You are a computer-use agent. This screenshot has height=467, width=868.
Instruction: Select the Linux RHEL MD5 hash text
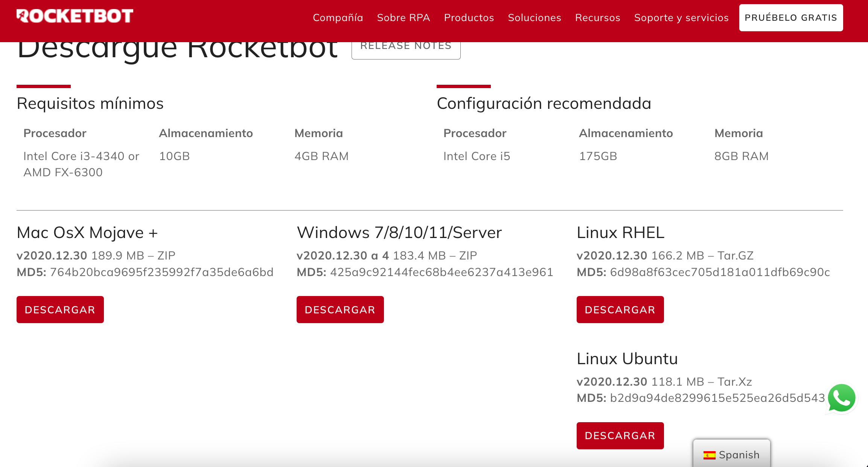pyautogui.click(x=720, y=272)
